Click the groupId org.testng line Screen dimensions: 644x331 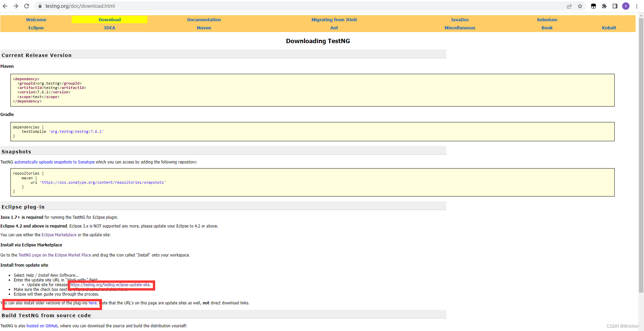tap(49, 83)
